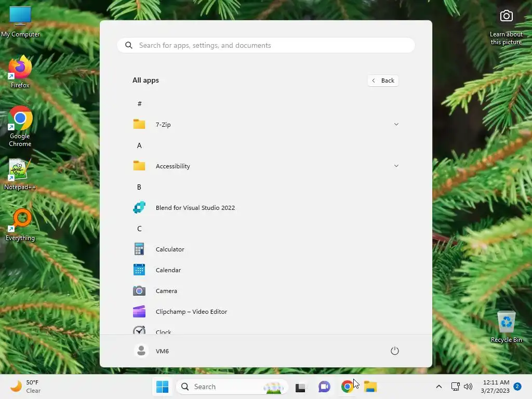
Task: Select the Google Chrome desktop shortcut
Action: (x=20, y=127)
